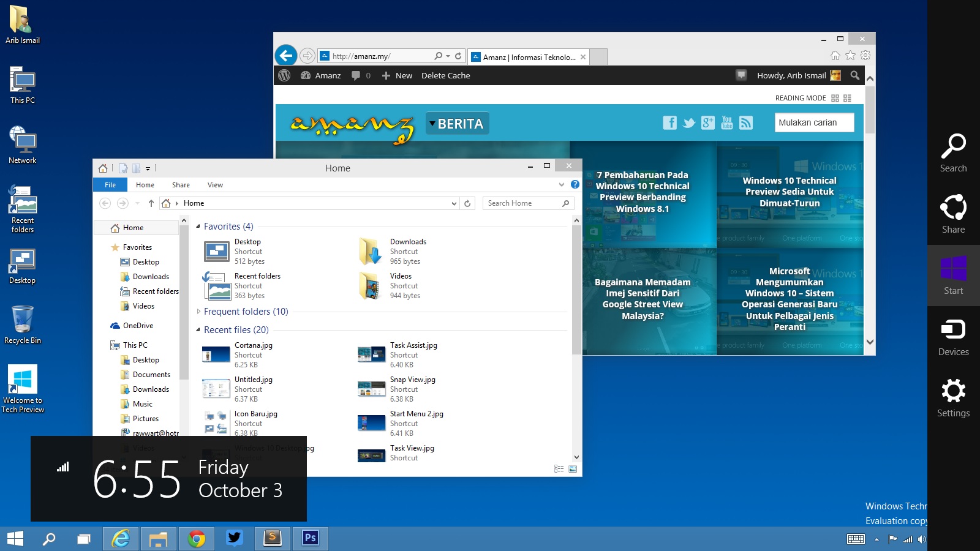Open Amanz Google Plus icon
This screenshot has height=551, width=980.
[708, 123]
